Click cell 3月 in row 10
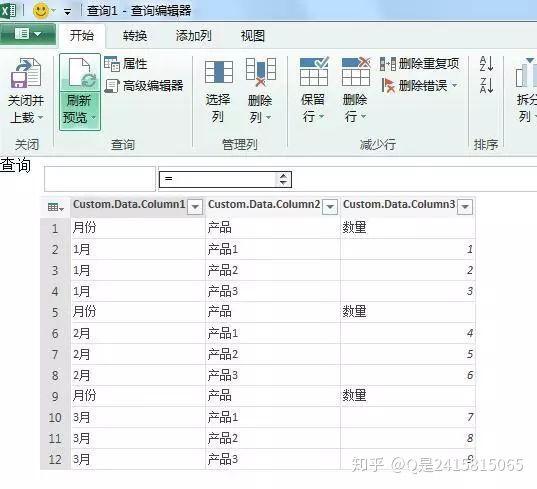Viewport: 537px width, 489px height. coord(138,417)
